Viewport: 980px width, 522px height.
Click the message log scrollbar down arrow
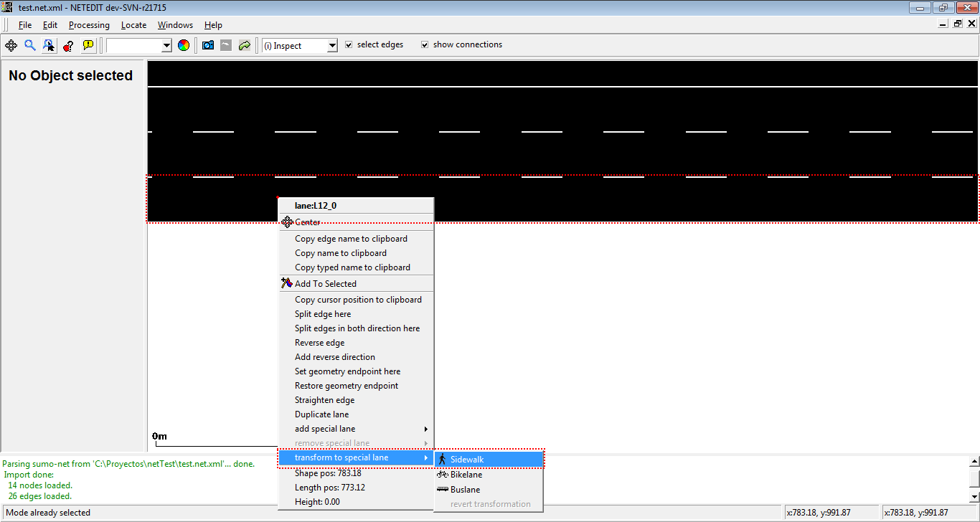pyautogui.click(x=974, y=496)
